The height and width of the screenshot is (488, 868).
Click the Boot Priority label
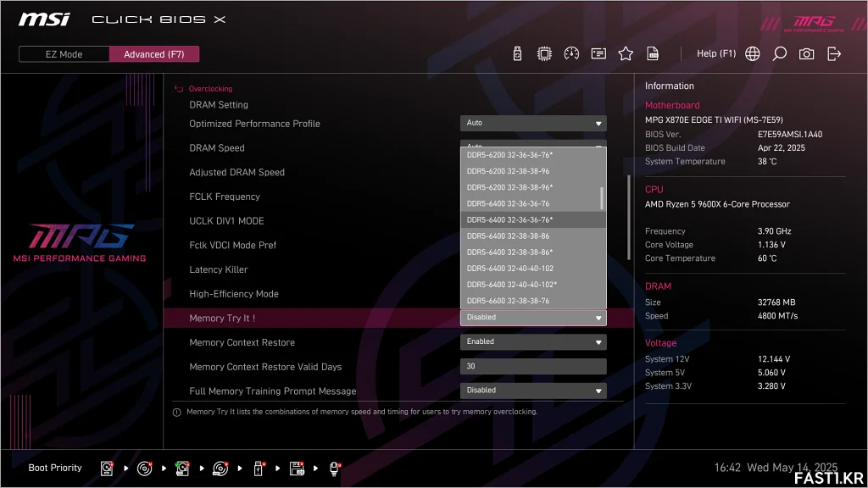click(55, 468)
